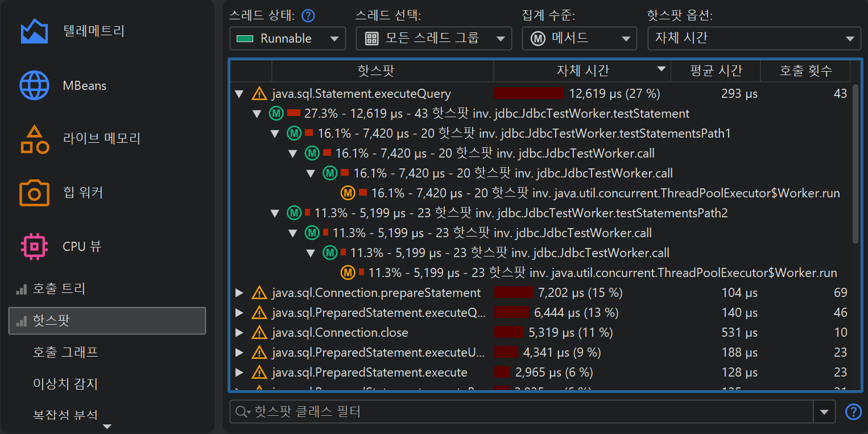This screenshot has height=434, width=868.
Task: Click warning icon of java.sql.Connection.close
Action: (x=259, y=333)
